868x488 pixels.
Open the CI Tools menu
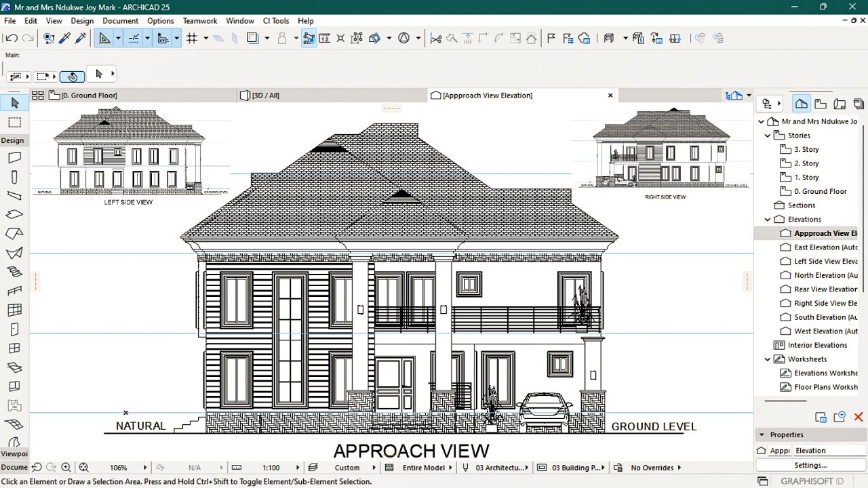(276, 21)
